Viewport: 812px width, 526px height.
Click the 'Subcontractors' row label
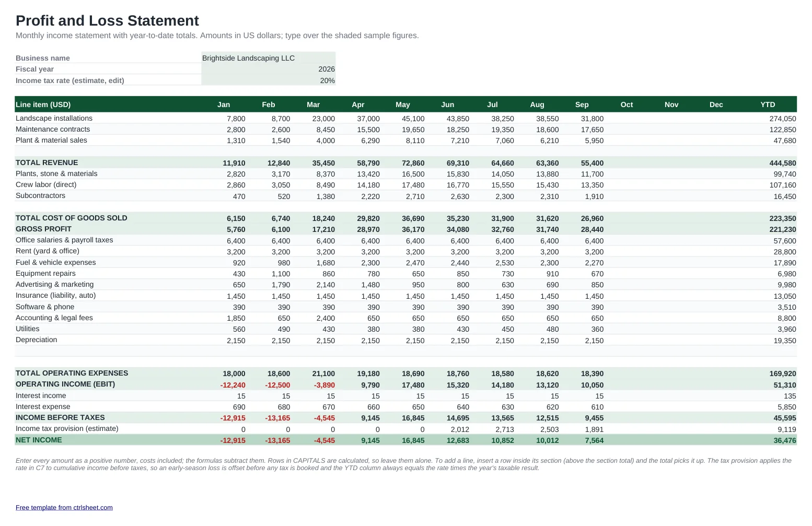click(x=40, y=195)
